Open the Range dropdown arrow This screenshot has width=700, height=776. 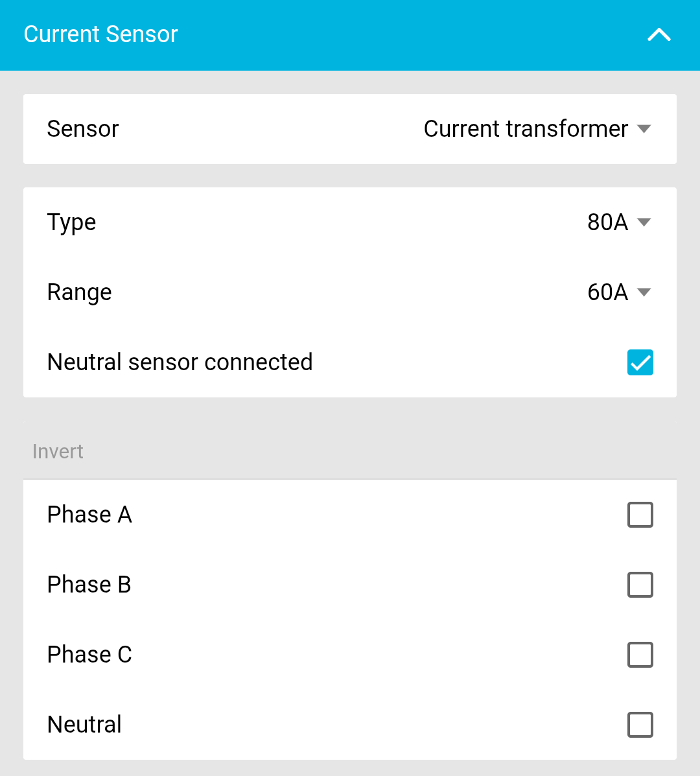pyautogui.click(x=644, y=292)
